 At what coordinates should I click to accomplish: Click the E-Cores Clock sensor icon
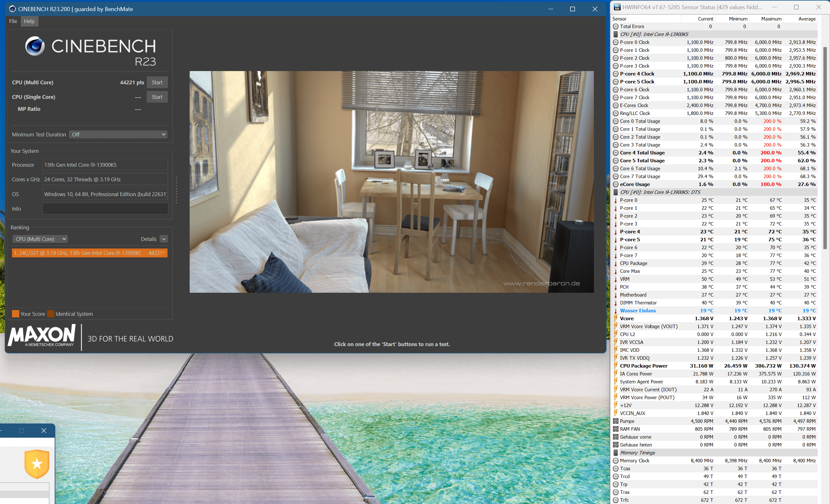(616, 106)
